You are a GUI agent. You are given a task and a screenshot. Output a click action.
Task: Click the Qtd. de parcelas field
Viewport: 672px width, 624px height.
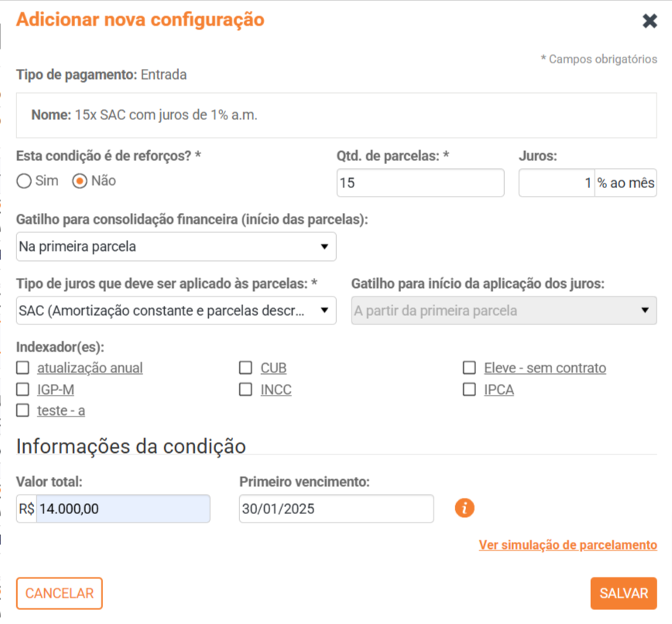coord(420,183)
